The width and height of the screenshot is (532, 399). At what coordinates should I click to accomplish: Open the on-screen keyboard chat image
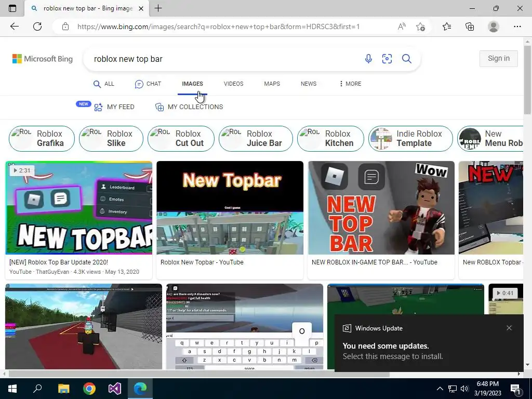point(245,326)
